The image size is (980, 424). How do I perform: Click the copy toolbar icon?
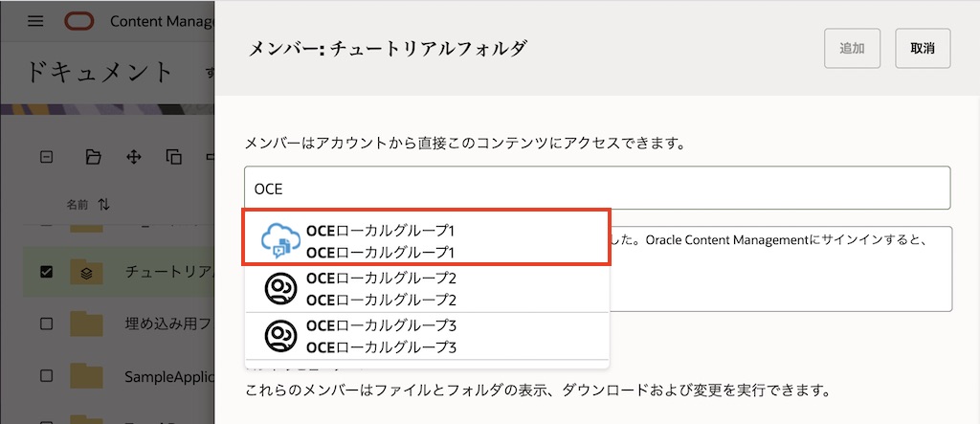[x=173, y=157]
